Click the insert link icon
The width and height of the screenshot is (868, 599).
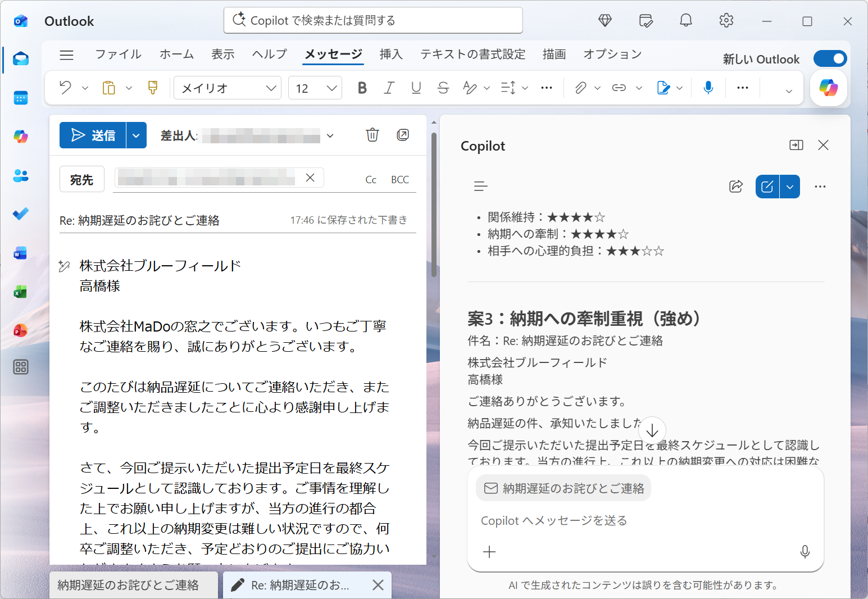click(x=619, y=88)
